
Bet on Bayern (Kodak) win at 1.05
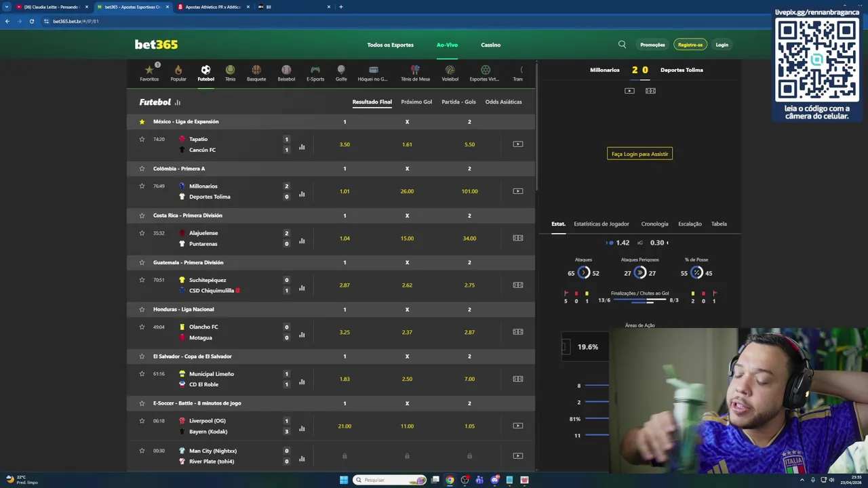469,426
